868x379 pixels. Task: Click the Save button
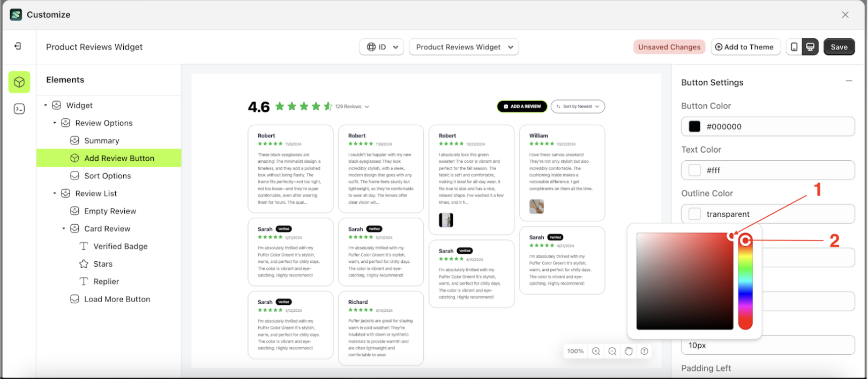pyautogui.click(x=839, y=47)
